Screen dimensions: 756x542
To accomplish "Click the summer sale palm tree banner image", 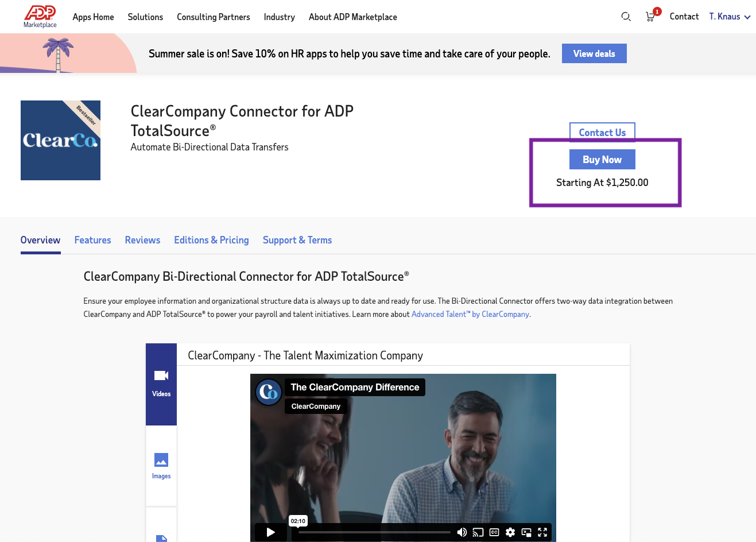I will (x=68, y=53).
